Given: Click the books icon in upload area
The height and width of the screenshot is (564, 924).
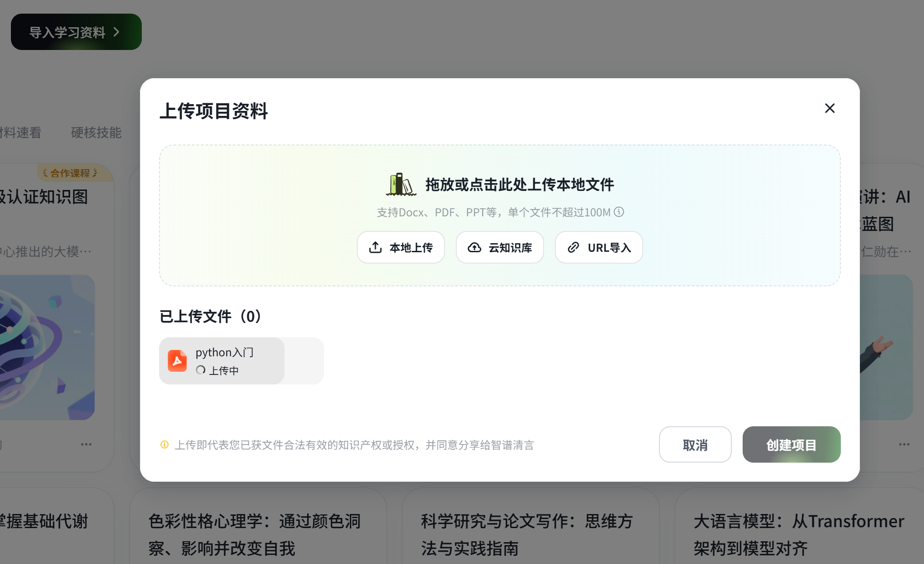Looking at the screenshot, I should pyautogui.click(x=401, y=185).
